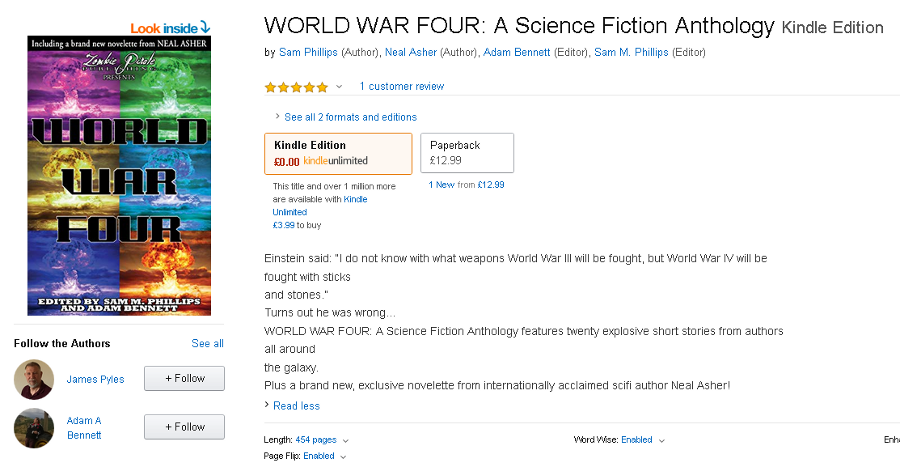
Task: Expand the Length 454 pages dropdown
Action: (322, 440)
